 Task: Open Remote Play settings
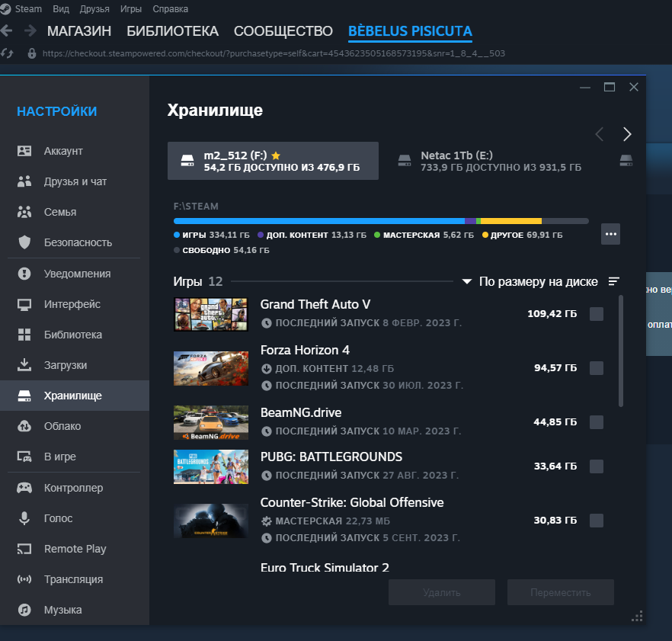coord(75,548)
